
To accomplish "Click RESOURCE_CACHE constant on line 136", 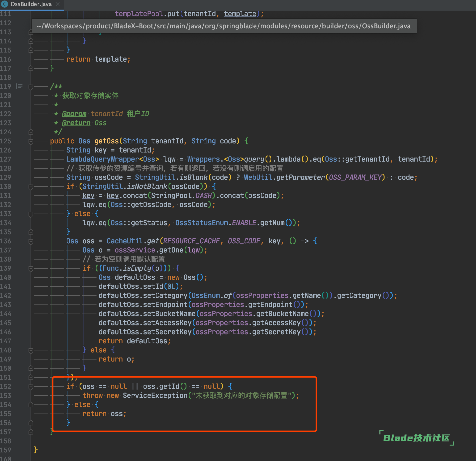I will point(192,241).
